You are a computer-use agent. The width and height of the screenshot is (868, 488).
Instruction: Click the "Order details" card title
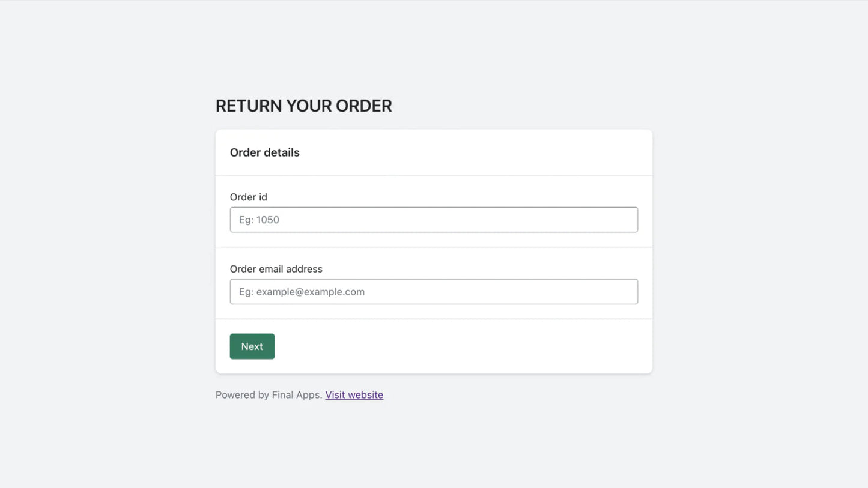click(x=264, y=152)
